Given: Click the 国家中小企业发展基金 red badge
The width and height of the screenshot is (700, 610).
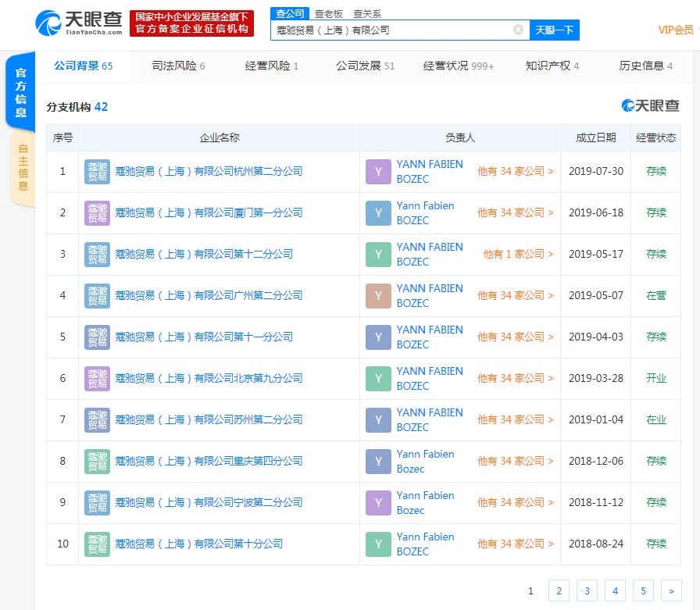Looking at the screenshot, I should (x=192, y=24).
